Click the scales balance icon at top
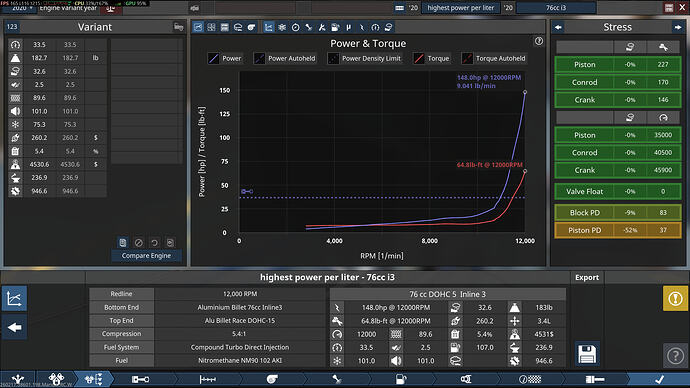 coord(110,8)
